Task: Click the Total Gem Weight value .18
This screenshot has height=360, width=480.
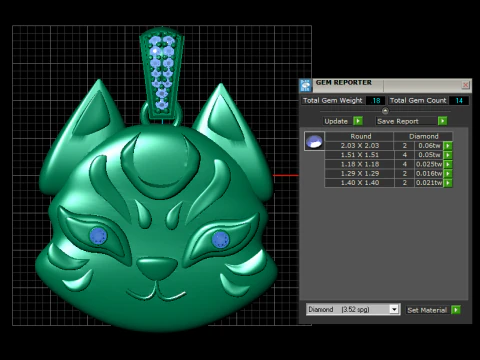Action: tap(376, 100)
